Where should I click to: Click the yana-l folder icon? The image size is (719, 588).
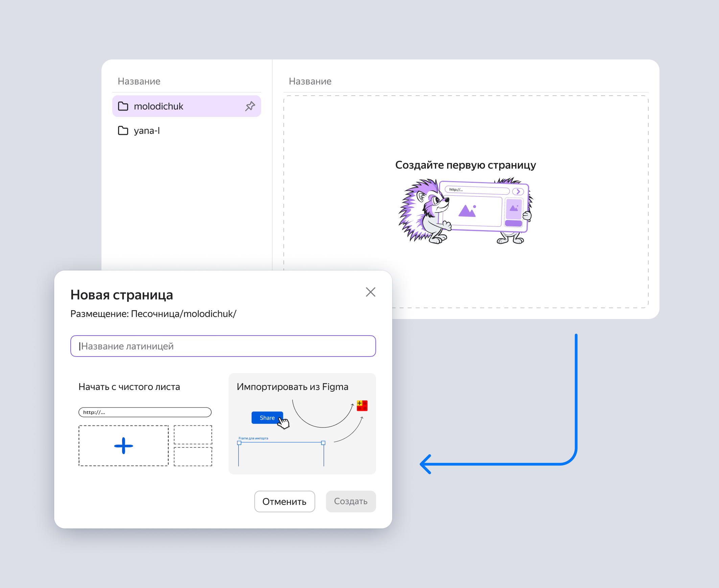click(123, 131)
